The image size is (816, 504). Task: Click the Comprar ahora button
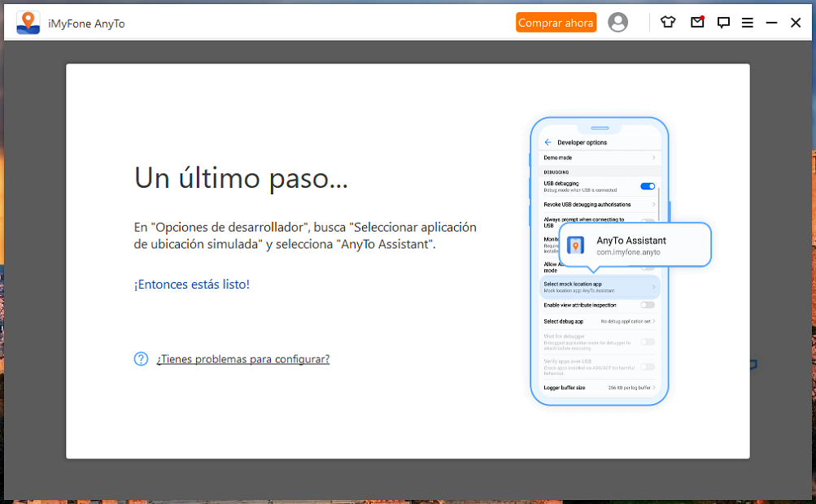click(x=556, y=23)
